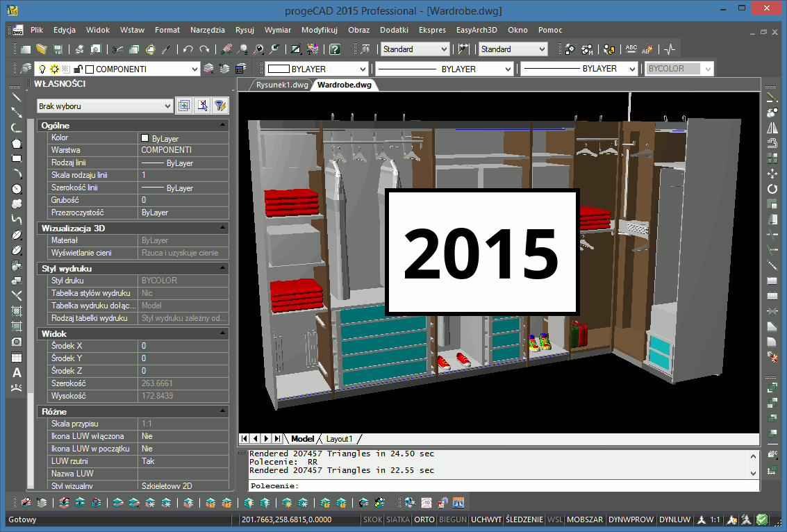This screenshot has width=787, height=532.
Task: Select the Line drawing tool
Action: [x=17, y=97]
